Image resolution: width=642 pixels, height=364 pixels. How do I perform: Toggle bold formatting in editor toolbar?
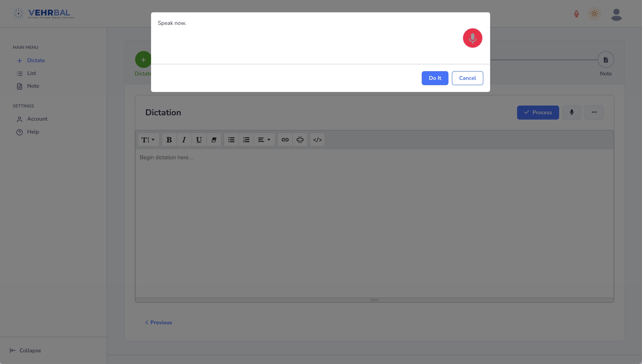[x=169, y=140]
